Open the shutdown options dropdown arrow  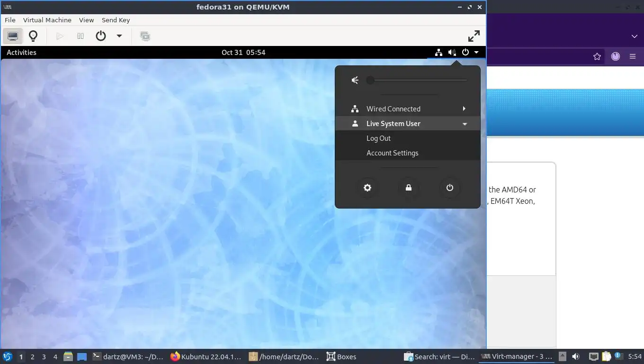tap(119, 36)
